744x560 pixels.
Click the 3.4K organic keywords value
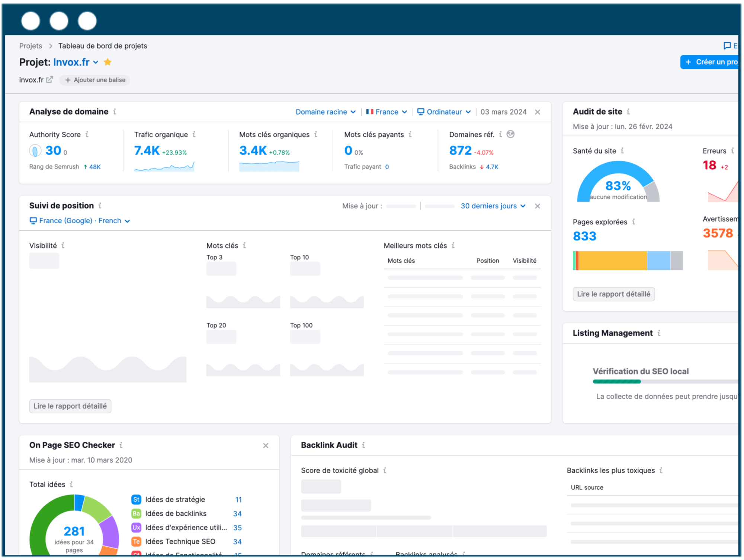(253, 151)
